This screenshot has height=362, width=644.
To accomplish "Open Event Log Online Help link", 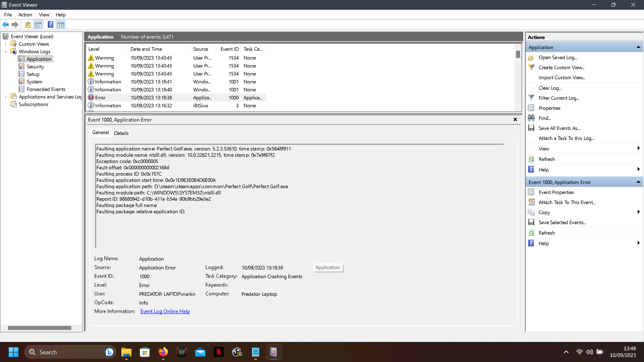I will [x=165, y=311].
